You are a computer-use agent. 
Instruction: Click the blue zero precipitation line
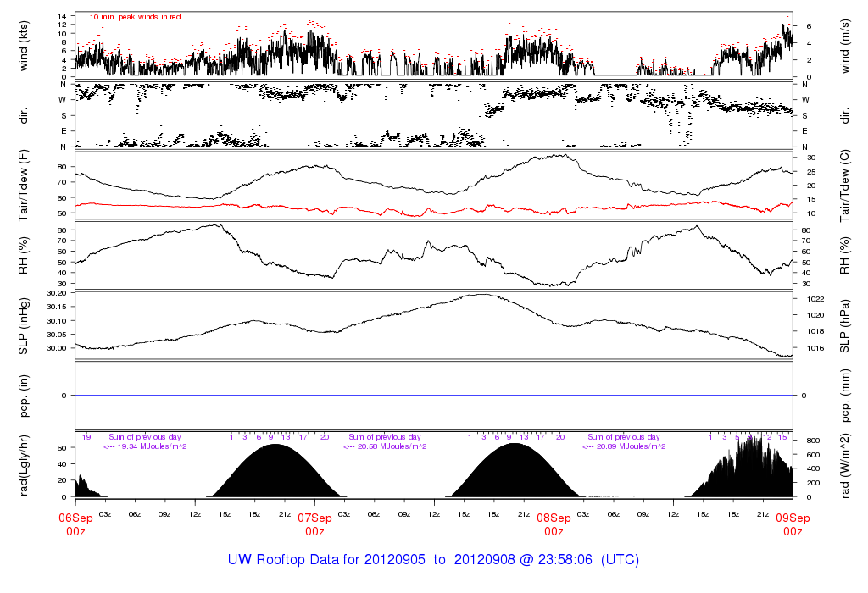coord(433,396)
